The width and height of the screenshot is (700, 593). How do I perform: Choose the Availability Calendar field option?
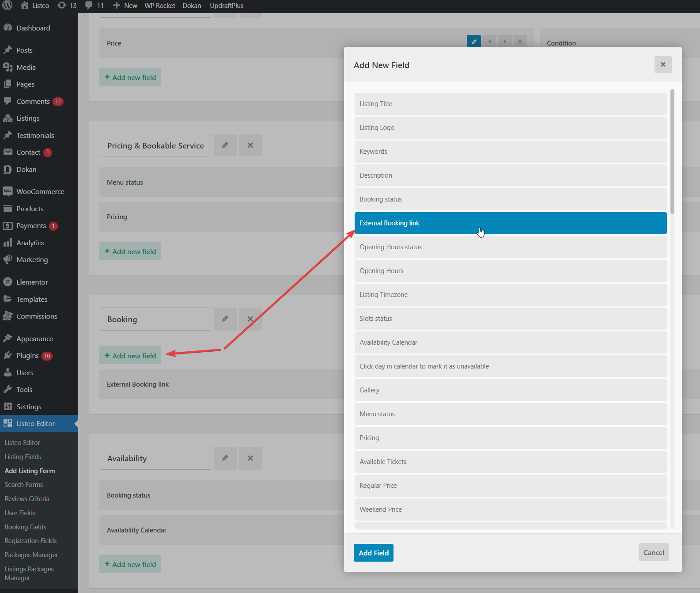coord(510,342)
